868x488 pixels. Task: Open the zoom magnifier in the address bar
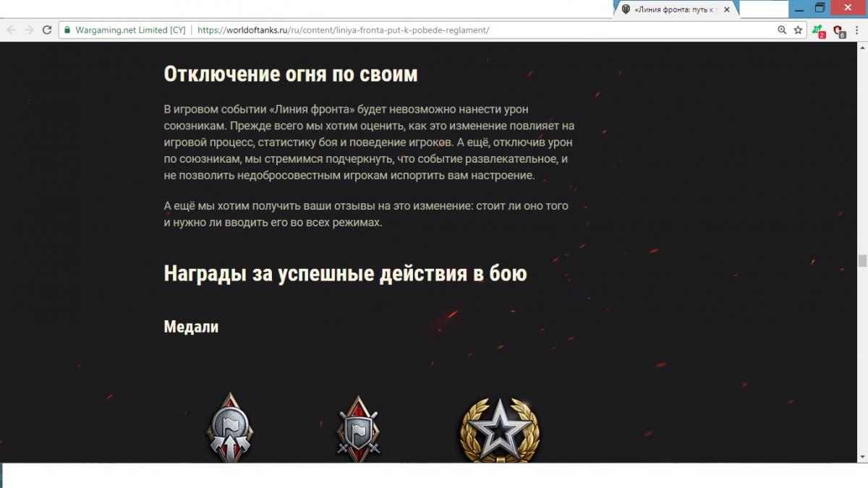[782, 30]
